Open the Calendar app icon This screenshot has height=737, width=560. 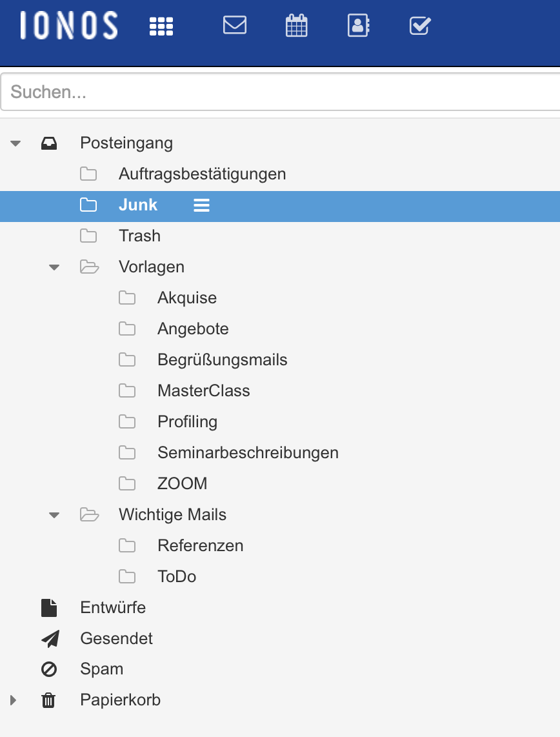tap(296, 26)
